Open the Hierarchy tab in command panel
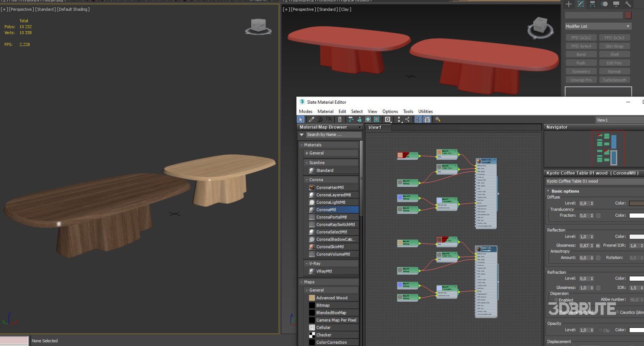The width and height of the screenshot is (644, 346). point(592,4)
